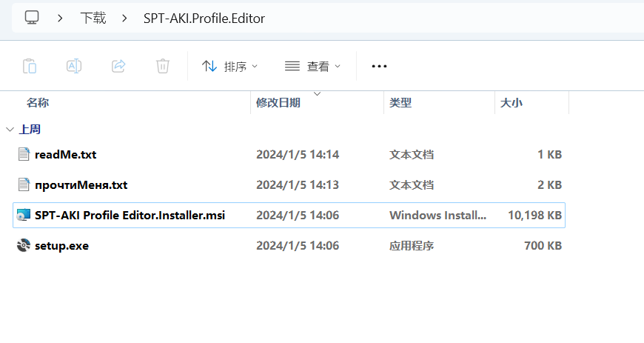Select the прочтиМеня.txt file name
This screenshot has width=644, height=343.
point(81,185)
